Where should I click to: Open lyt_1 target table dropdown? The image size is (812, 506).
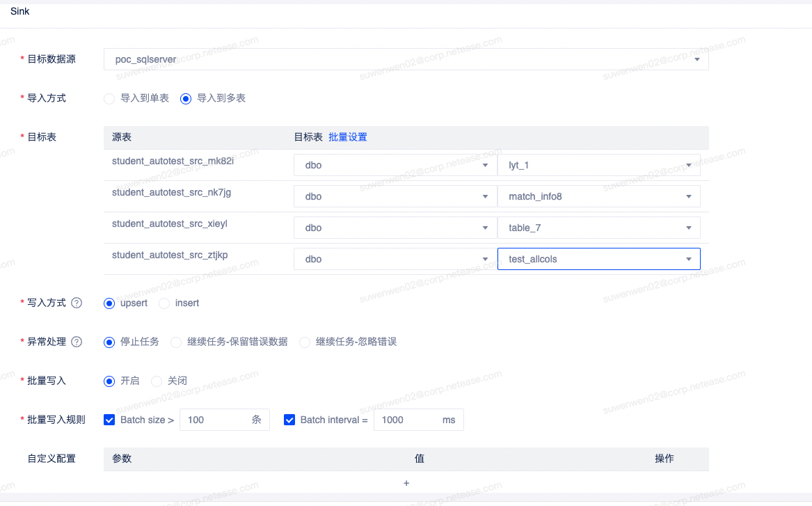(598, 166)
